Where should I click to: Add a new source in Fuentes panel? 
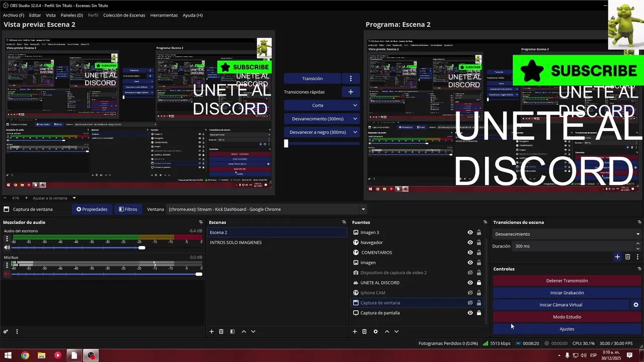355,331
